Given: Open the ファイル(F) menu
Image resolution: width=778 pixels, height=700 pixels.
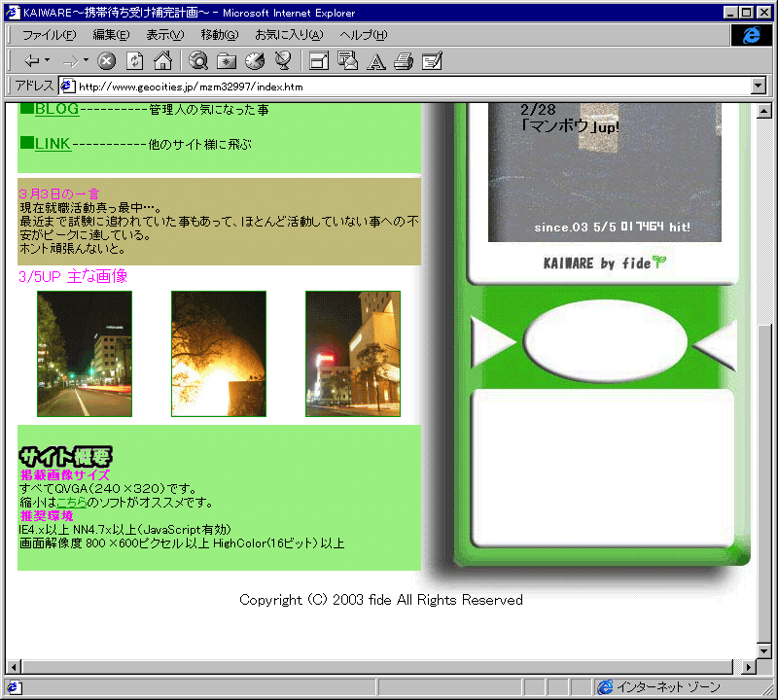Looking at the screenshot, I should (50, 35).
